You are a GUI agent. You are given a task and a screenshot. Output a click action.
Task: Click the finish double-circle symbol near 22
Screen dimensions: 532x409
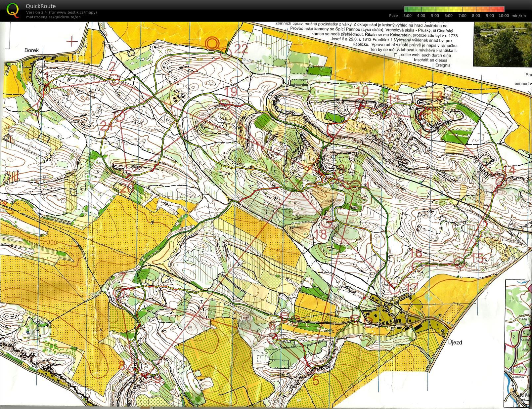[x=212, y=43]
